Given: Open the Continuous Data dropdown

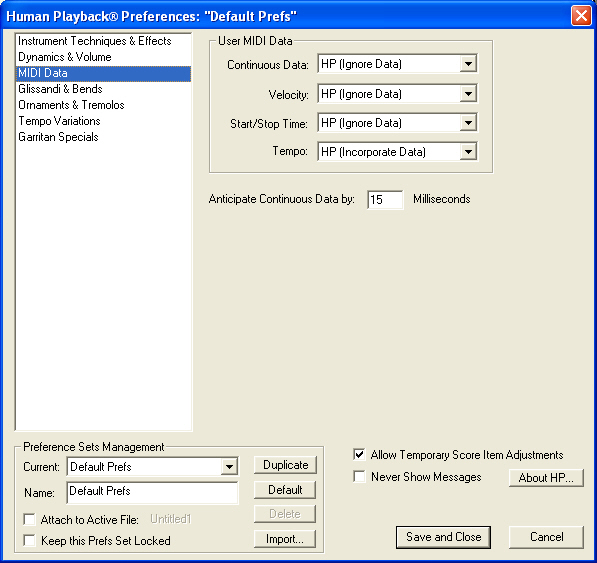Looking at the screenshot, I should [x=397, y=64].
